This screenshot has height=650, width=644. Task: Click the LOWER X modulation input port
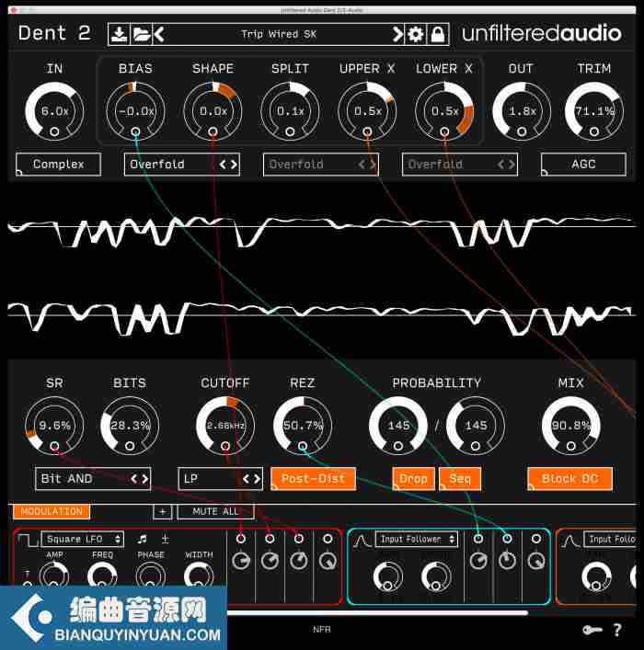click(x=444, y=131)
